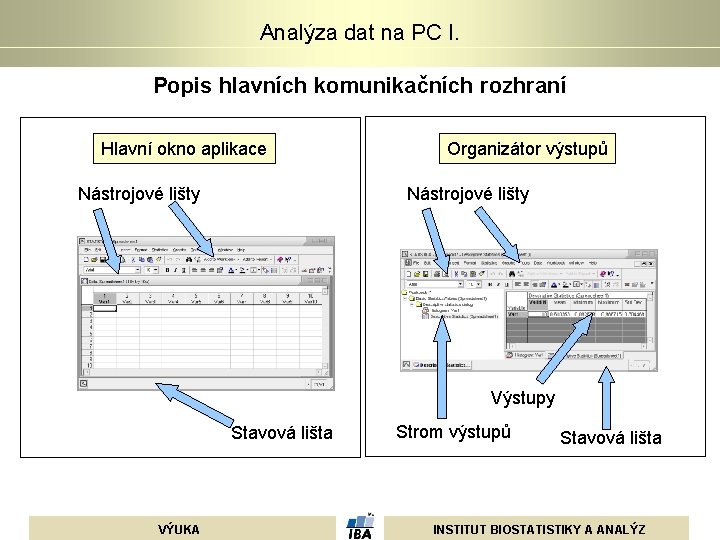Click horizontal scrollbar right arrow in main spreadsheet
Screen dimensions: 720x540
[320, 372]
